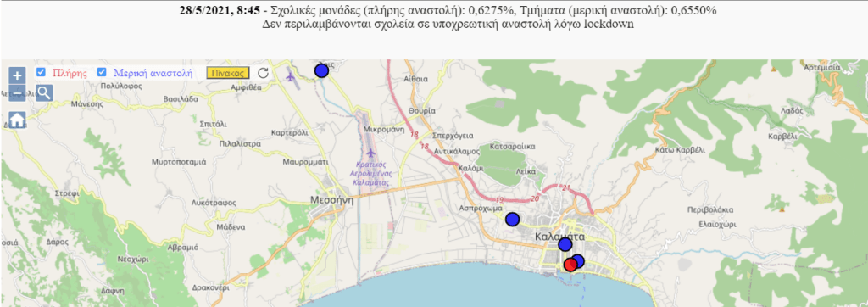Reset map to home view

tap(18, 119)
